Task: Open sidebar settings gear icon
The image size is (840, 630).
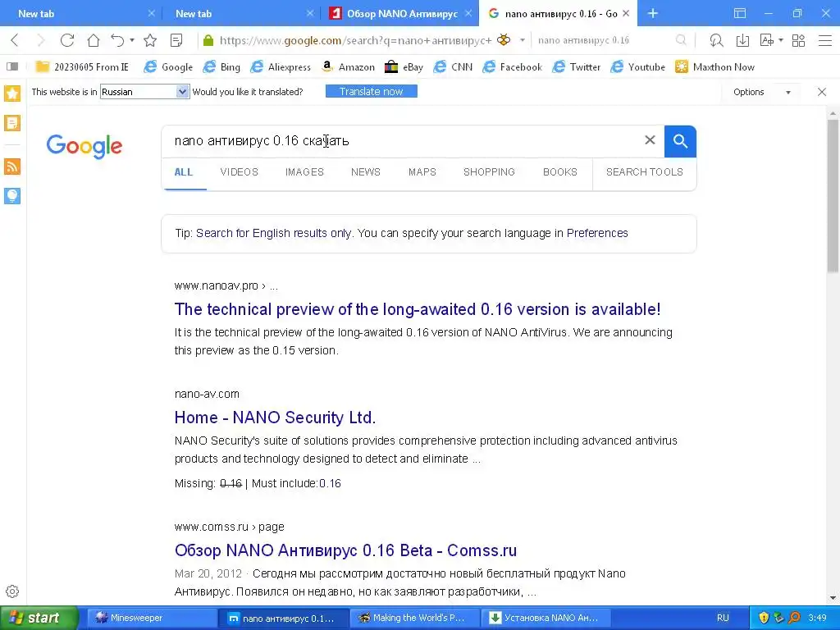Action: (12, 591)
